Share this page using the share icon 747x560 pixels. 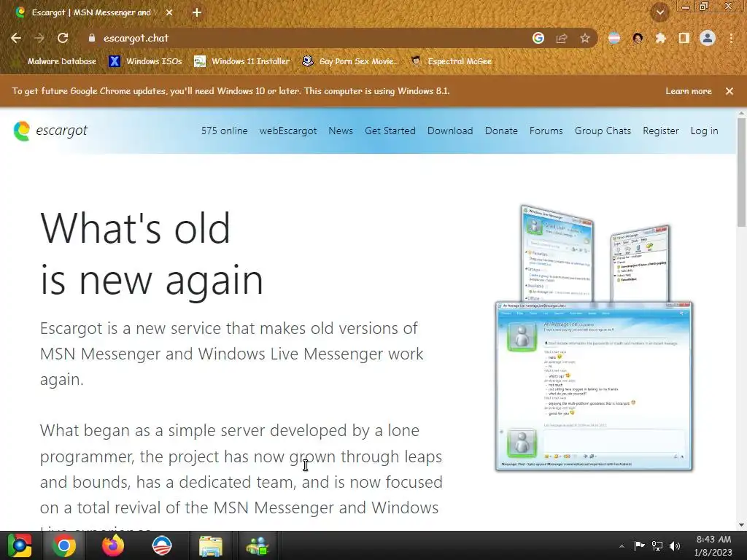point(562,38)
